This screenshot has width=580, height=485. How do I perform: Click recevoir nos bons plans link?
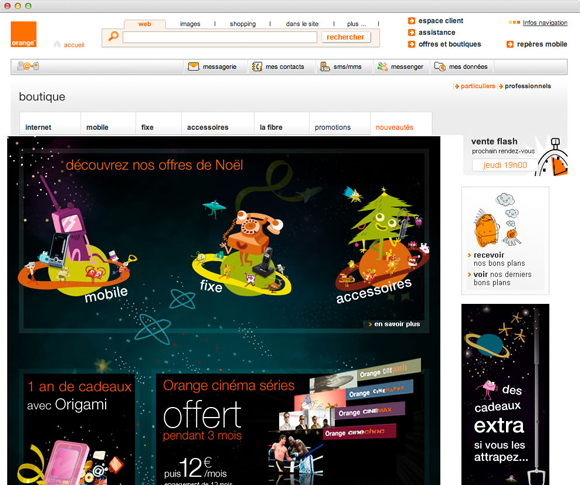(499, 259)
